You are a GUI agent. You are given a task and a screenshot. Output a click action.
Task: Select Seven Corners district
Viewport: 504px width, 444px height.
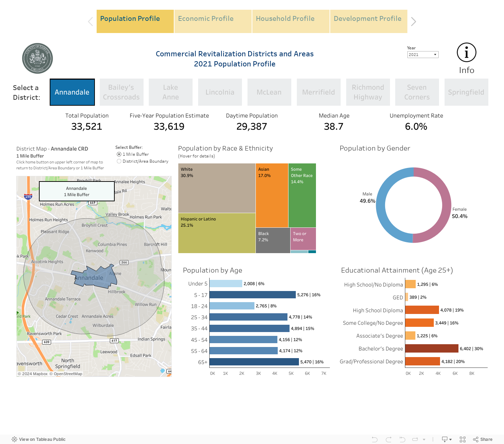point(417,92)
